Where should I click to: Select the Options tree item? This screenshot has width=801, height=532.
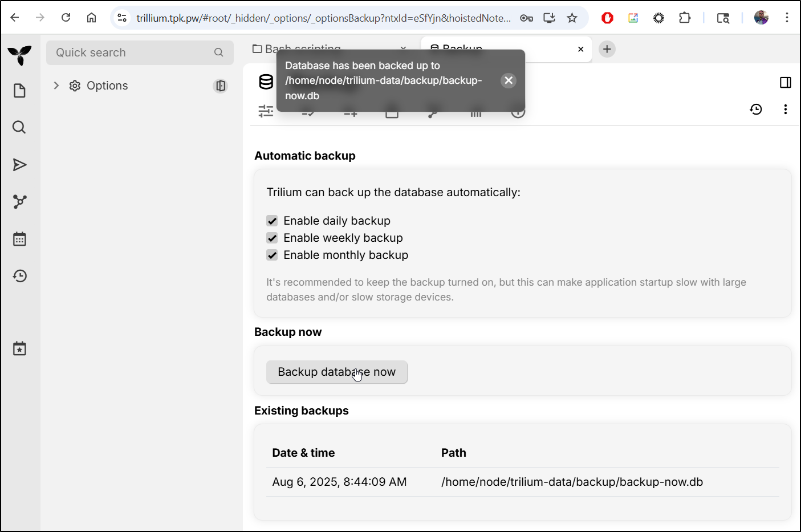pyautogui.click(x=107, y=86)
